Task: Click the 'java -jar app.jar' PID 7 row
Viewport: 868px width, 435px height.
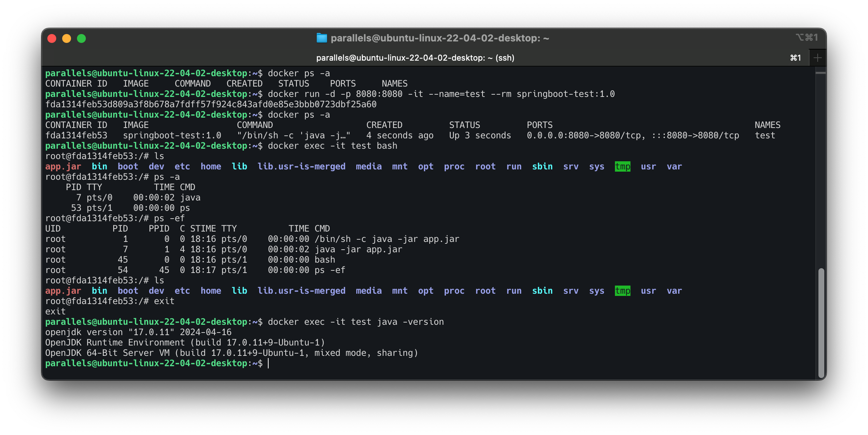Action: coord(224,249)
